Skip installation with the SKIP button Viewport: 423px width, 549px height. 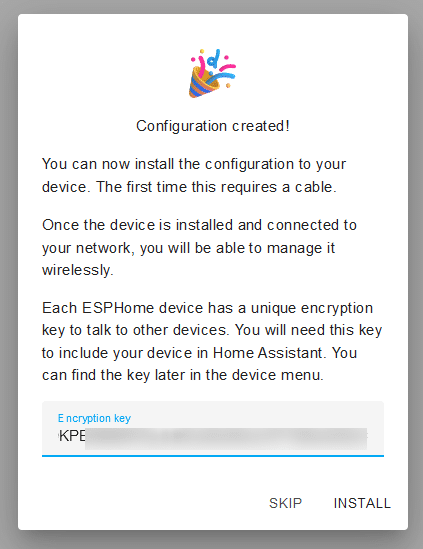pos(285,503)
